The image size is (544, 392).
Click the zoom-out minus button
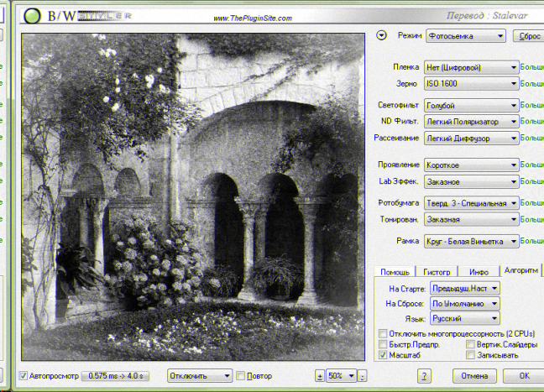tap(364, 376)
